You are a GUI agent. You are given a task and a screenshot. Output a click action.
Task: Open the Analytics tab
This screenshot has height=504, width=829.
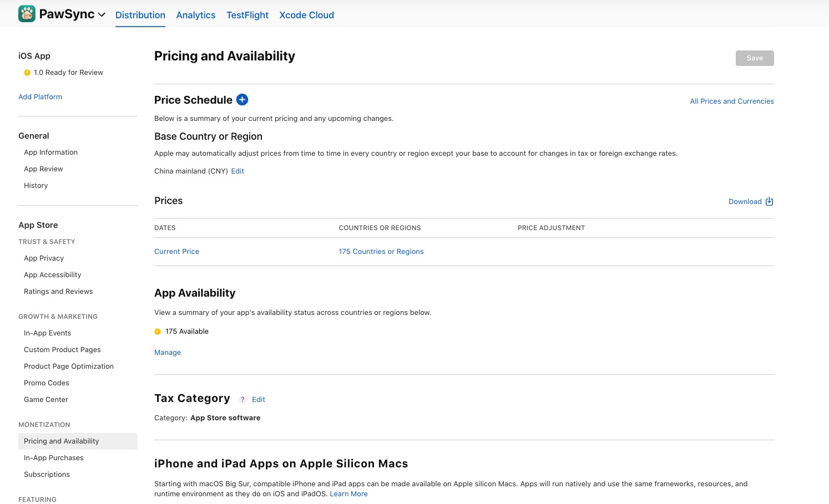tap(196, 15)
